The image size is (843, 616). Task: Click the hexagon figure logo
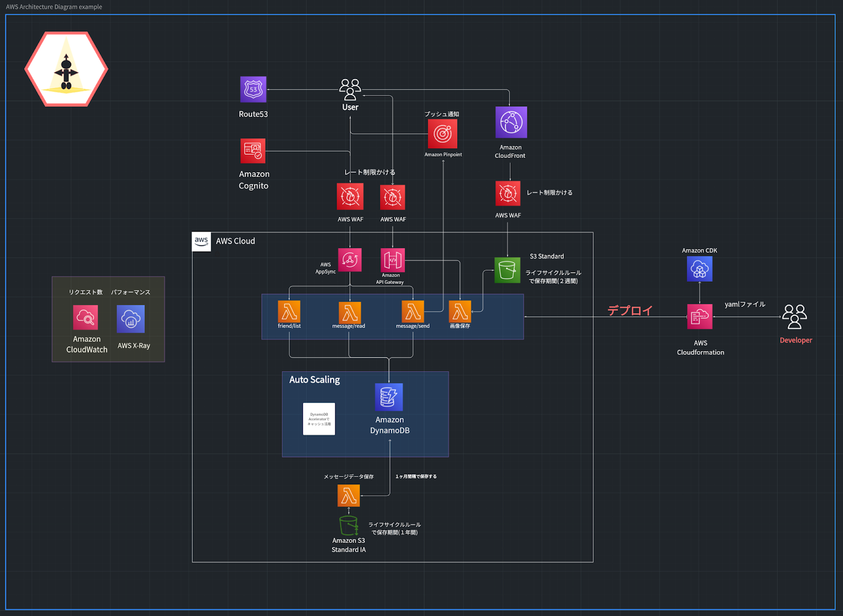(66, 69)
